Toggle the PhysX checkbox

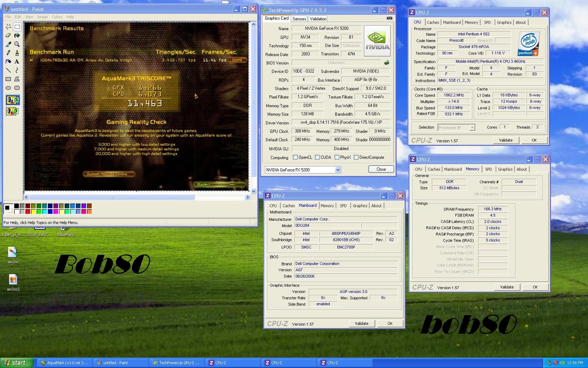coord(337,157)
